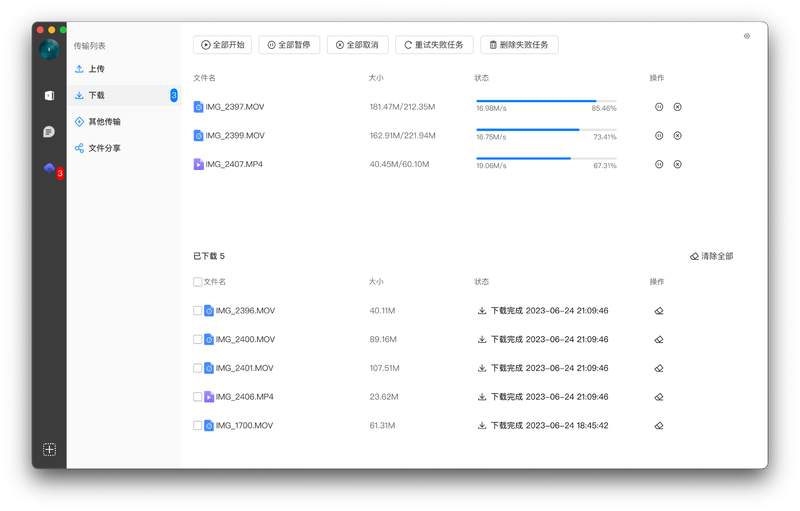The height and width of the screenshot is (511, 800).
Task: Click file name IMG_1700.MOV
Action: (244, 425)
